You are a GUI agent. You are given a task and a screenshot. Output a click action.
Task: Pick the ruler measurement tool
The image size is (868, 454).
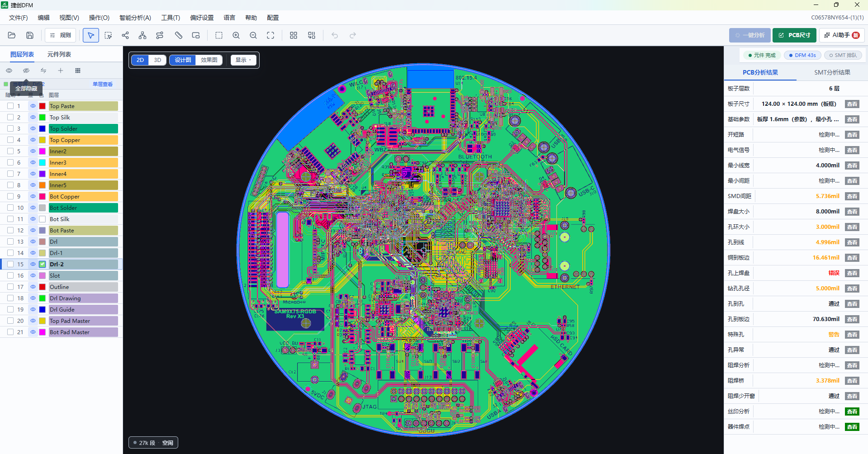coord(179,35)
